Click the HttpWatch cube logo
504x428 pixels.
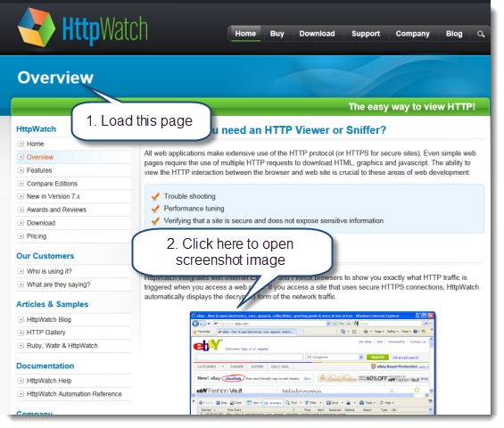point(37,28)
